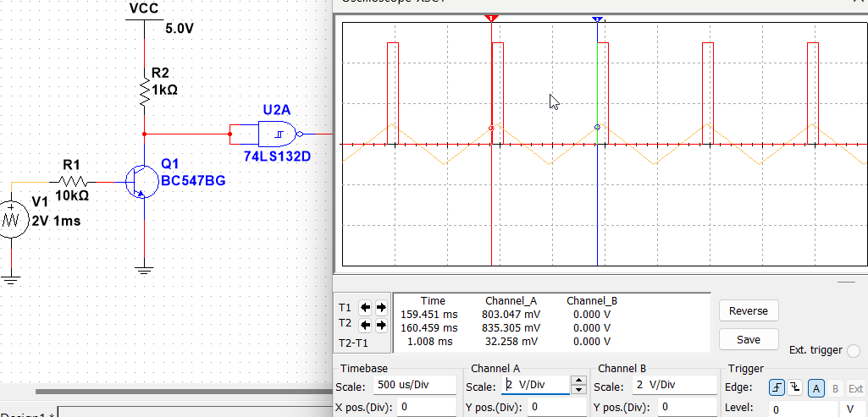Click the Channel B scale field
The image size is (868, 417).
click(x=674, y=385)
